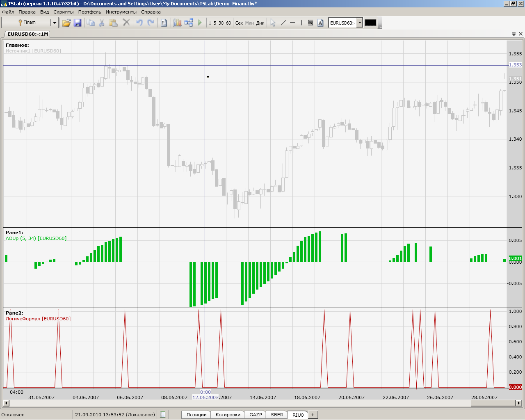Open the Справка menu
525x420 pixels.
[151, 12]
